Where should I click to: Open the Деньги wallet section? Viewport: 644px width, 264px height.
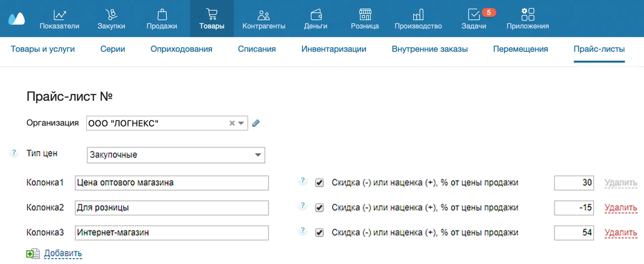pyautogui.click(x=315, y=19)
